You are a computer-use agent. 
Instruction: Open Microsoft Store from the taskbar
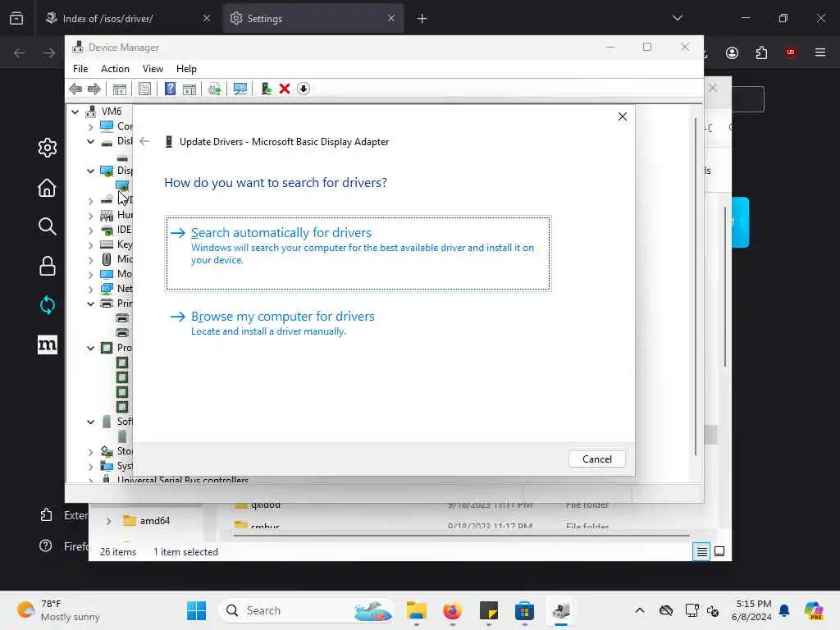pos(524,610)
